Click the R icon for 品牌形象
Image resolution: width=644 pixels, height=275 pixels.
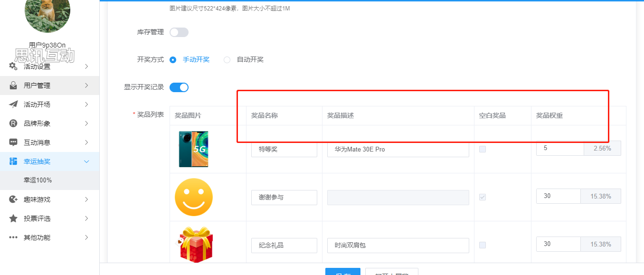13,123
